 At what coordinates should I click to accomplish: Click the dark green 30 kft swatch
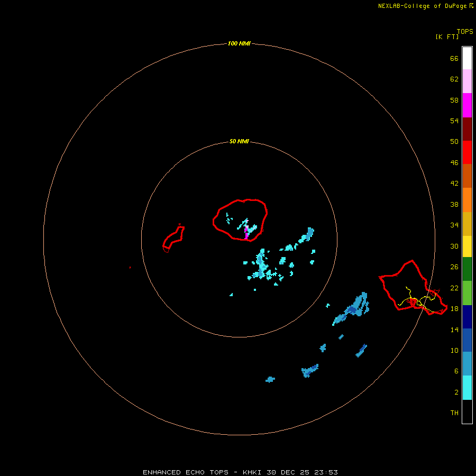pos(467,269)
